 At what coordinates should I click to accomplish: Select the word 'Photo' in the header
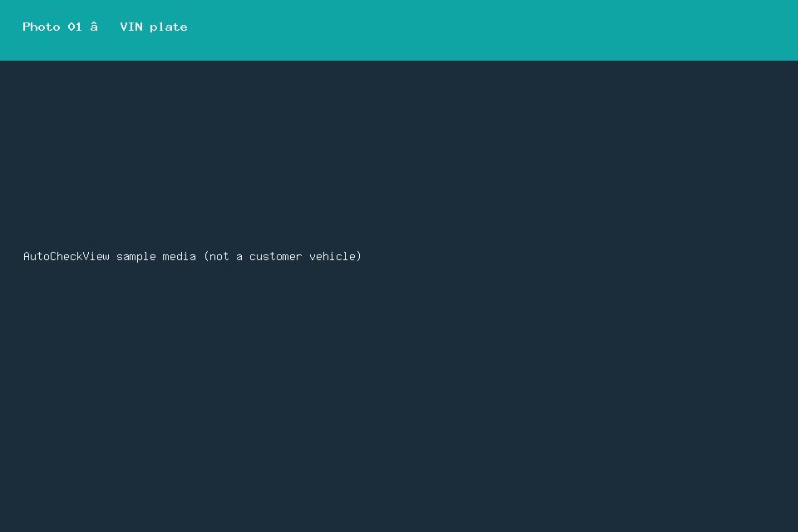(x=42, y=27)
